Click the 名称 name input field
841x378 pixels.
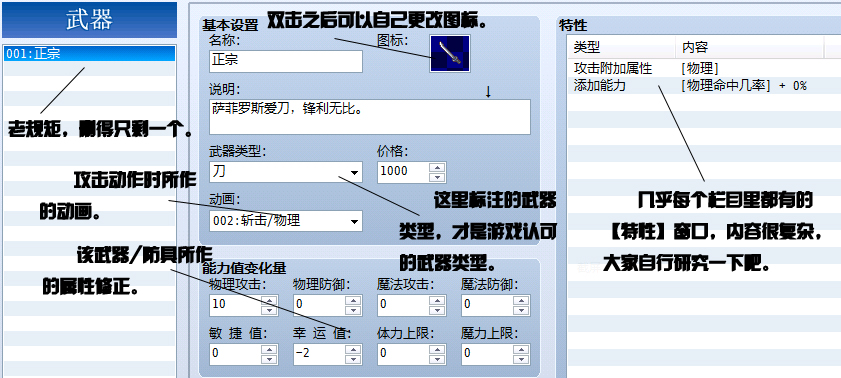point(286,61)
